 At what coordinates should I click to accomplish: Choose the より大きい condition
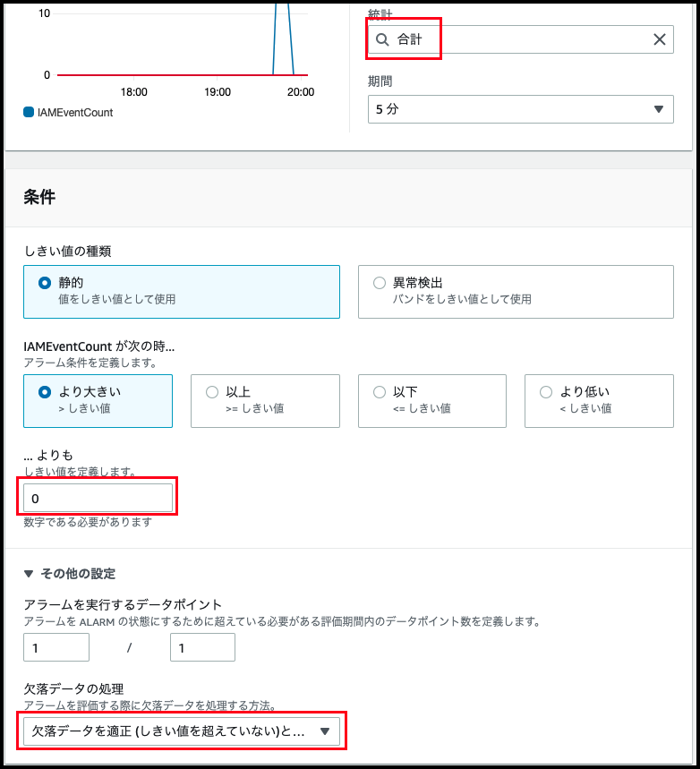click(x=98, y=401)
